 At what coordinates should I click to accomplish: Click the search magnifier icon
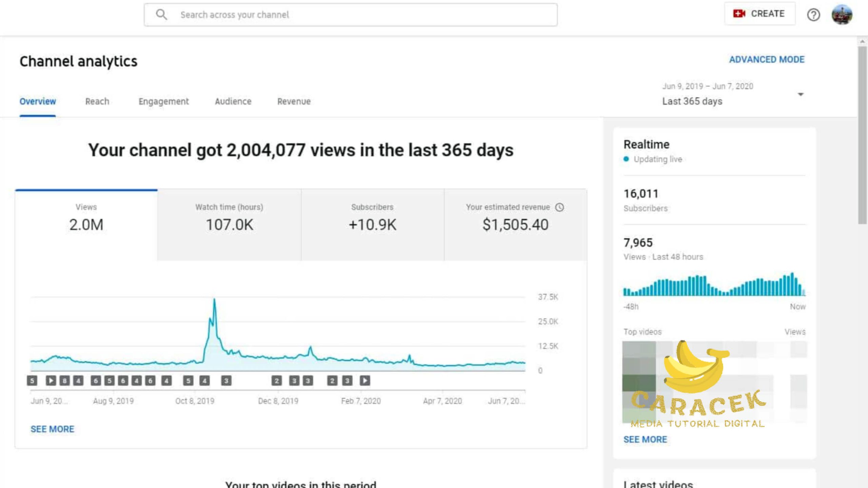tap(161, 15)
